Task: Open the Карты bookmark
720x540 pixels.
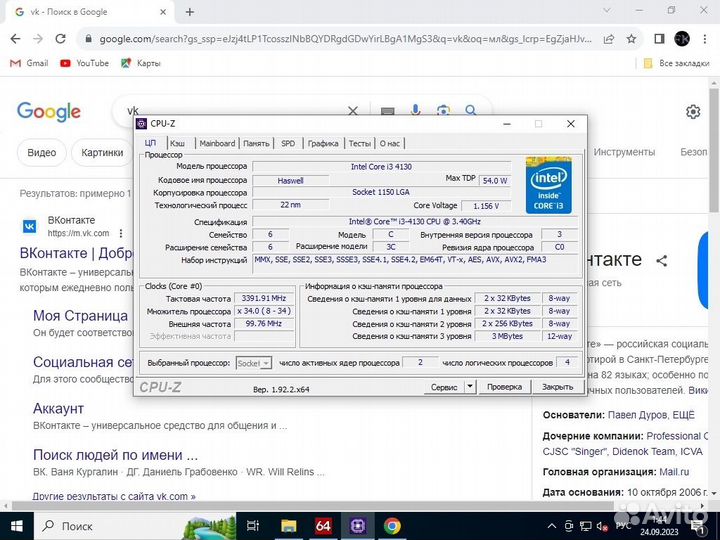Action: [x=141, y=63]
